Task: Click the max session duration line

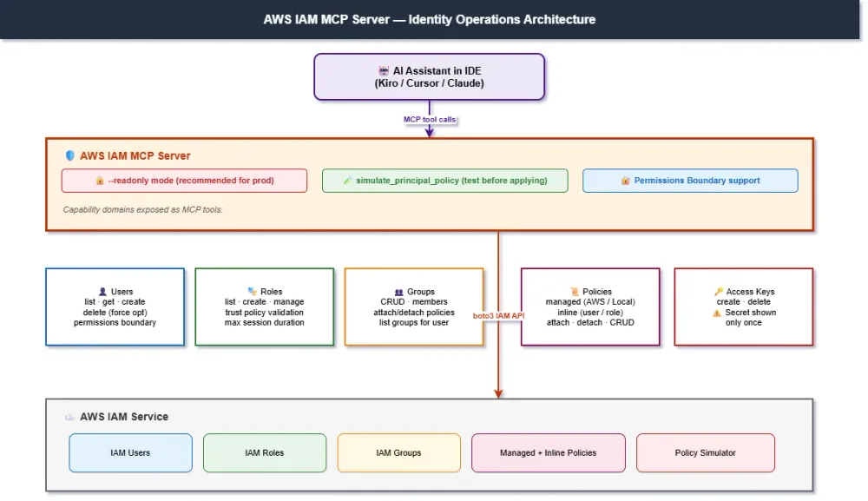Action: coord(265,323)
